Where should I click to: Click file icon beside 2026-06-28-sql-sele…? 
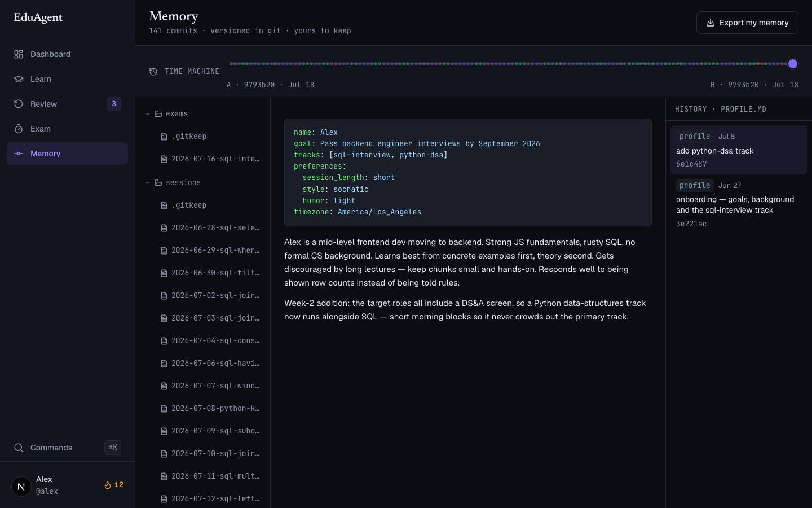(x=164, y=228)
